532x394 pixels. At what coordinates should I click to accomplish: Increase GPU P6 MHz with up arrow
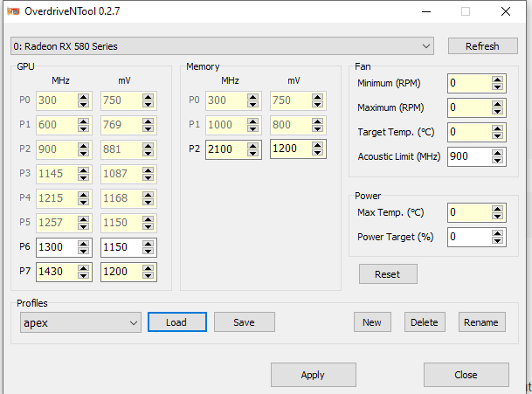tap(84, 244)
